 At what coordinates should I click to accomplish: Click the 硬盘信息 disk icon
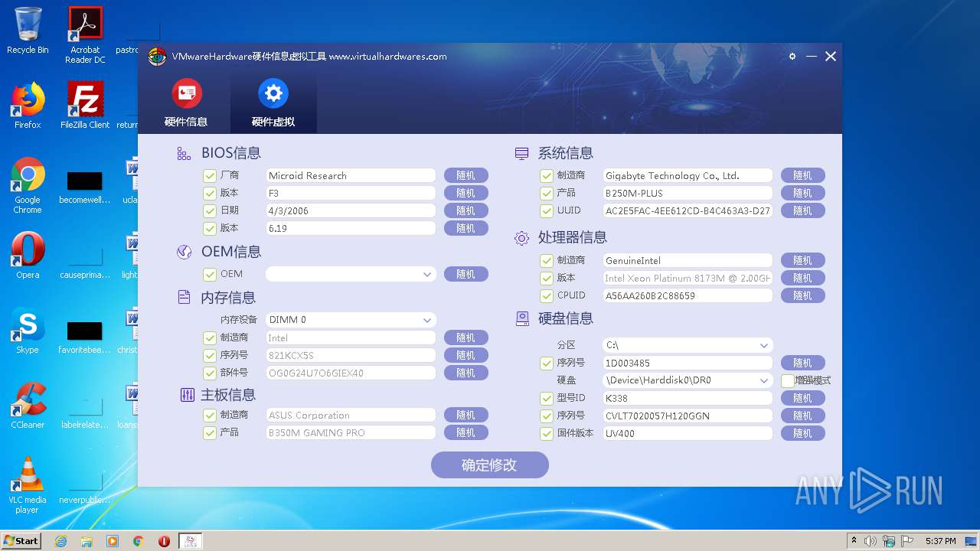[x=522, y=318]
